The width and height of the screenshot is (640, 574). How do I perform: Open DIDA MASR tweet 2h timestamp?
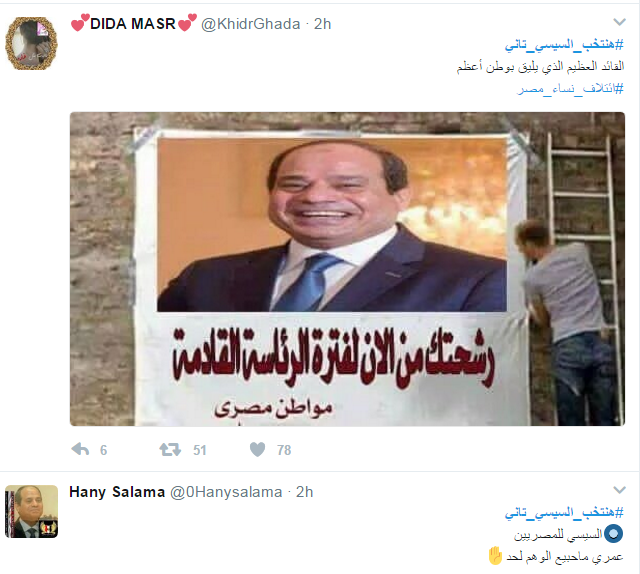pos(322,24)
